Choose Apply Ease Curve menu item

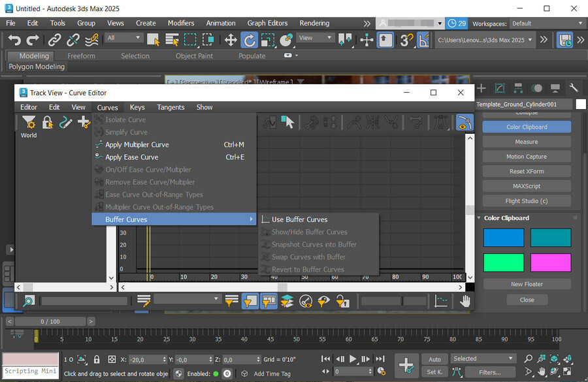pos(174,157)
